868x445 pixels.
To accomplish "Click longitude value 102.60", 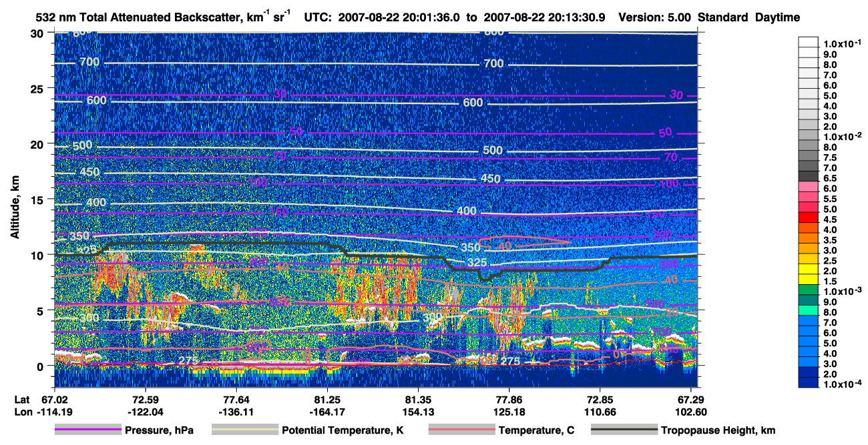I will 690,412.
